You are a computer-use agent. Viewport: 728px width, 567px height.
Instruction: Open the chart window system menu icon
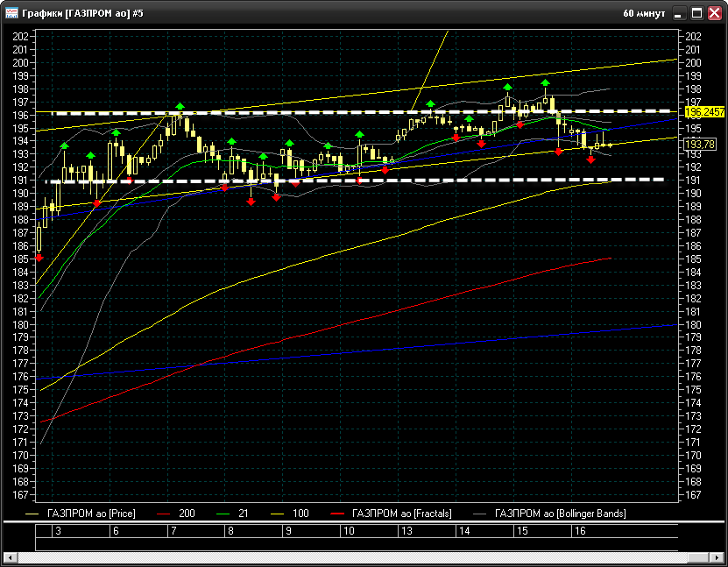[11, 13]
